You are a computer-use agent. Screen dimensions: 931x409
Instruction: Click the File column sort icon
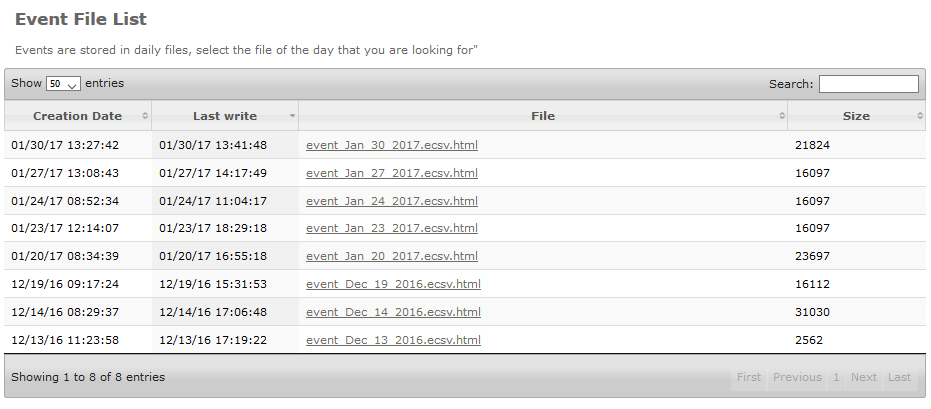[x=782, y=116]
